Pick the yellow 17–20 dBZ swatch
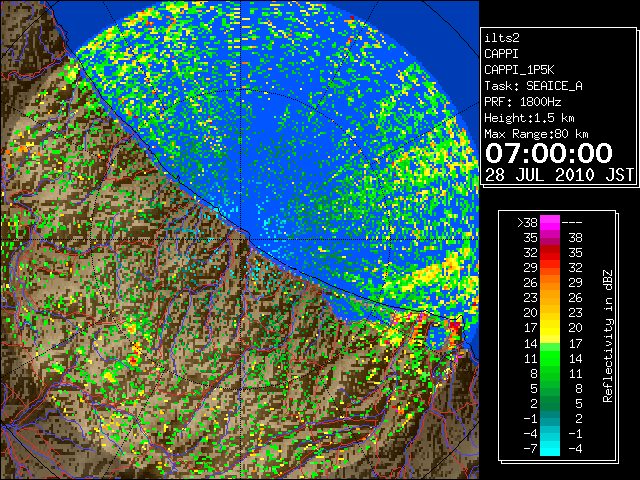Image resolution: width=640 pixels, height=480 pixels. coord(550,328)
